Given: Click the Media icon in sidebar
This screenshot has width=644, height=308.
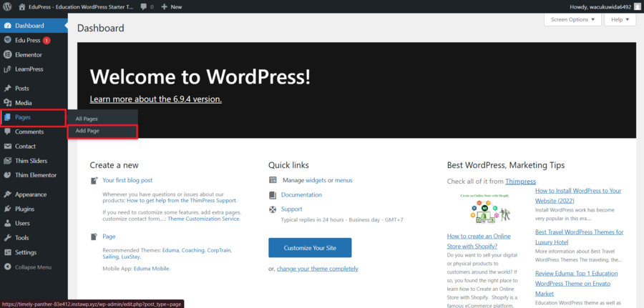Looking at the screenshot, I should (x=7, y=103).
